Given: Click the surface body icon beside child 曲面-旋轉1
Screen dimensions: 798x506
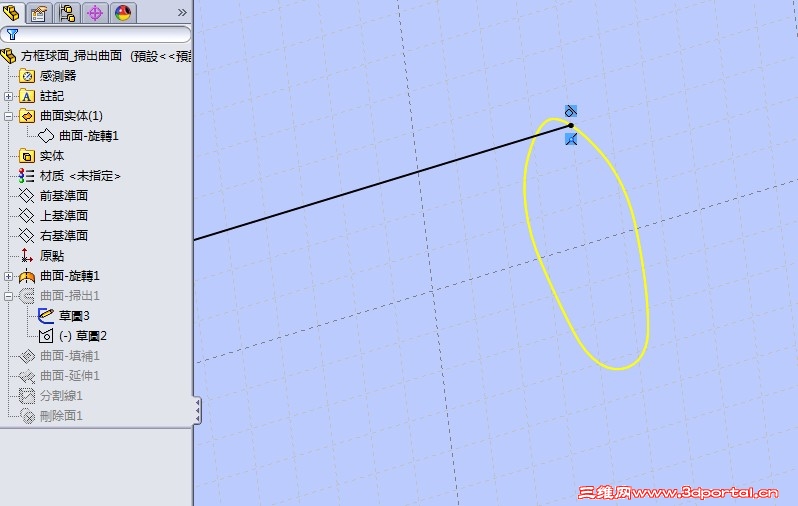Looking at the screenshot, I should [x=46, y=136].
